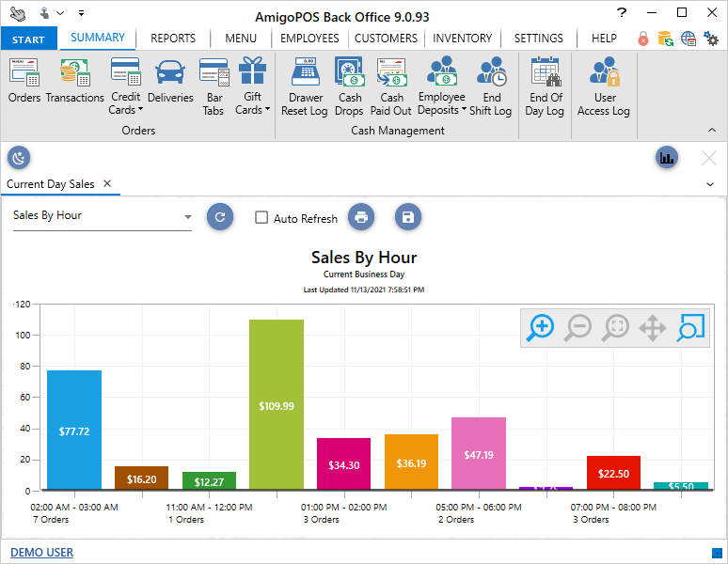728x564 pixels.
Task: Click the $16.20 brown bar
Action: pos(142,478)
